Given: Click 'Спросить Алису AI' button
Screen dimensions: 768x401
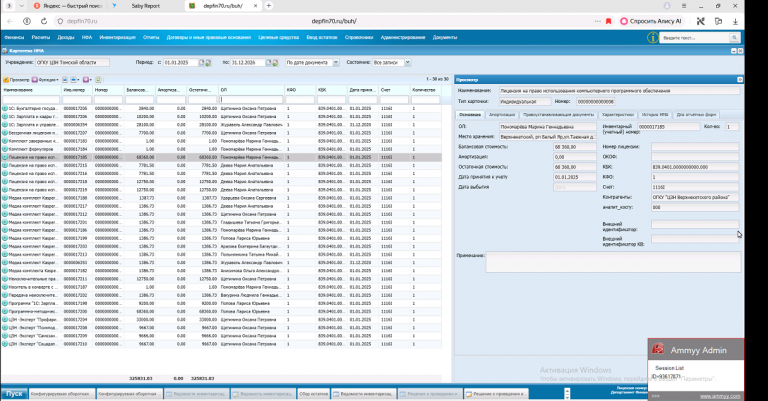Looking at the screenshot, I should [651, 21].
